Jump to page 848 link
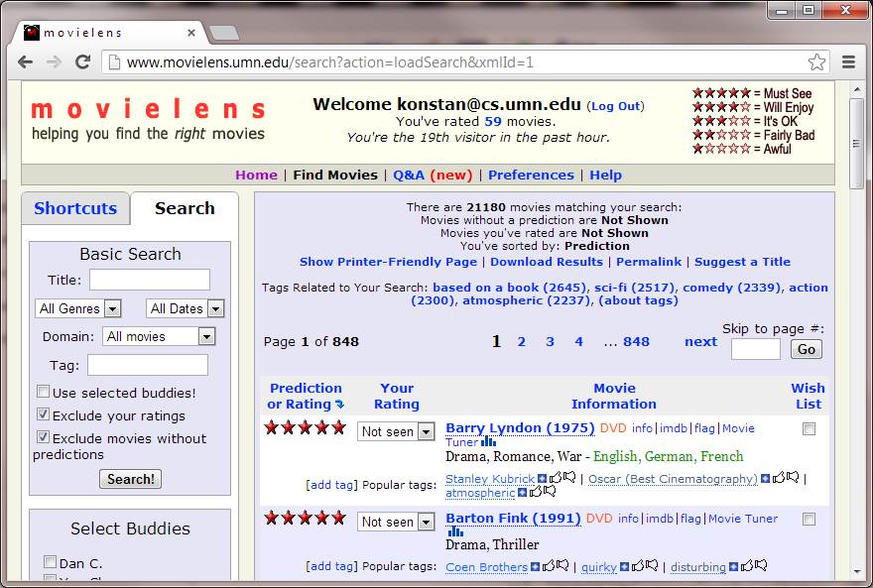Viewport: 873px width, 588px height. (636, 341)
